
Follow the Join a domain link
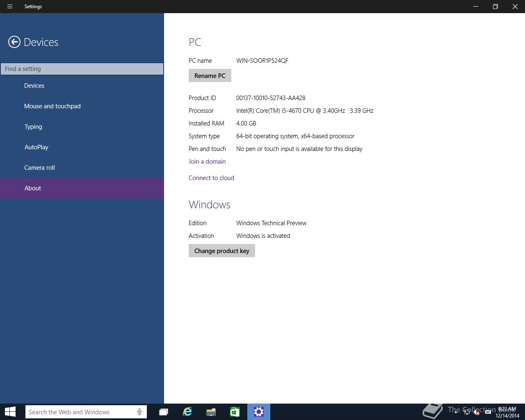coord(207,162)
